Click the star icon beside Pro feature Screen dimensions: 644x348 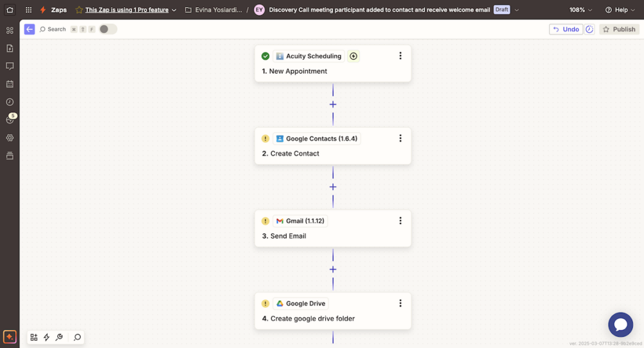point(79,10)
